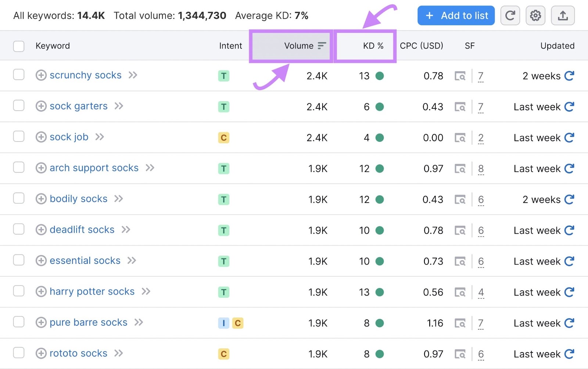Refresh metrics for bodily socks row
The width and height of the screenshot is (588, 369).
tap(569, 199)
